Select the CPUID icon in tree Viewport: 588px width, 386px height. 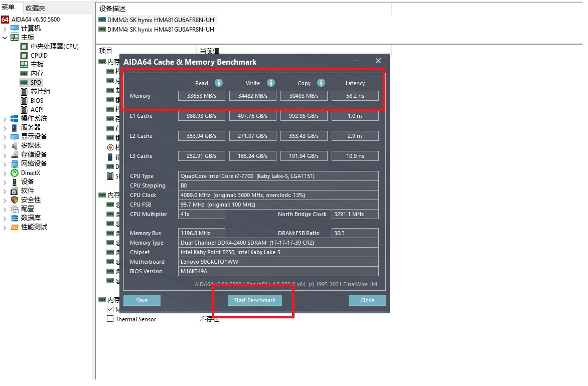coord(24,56)
